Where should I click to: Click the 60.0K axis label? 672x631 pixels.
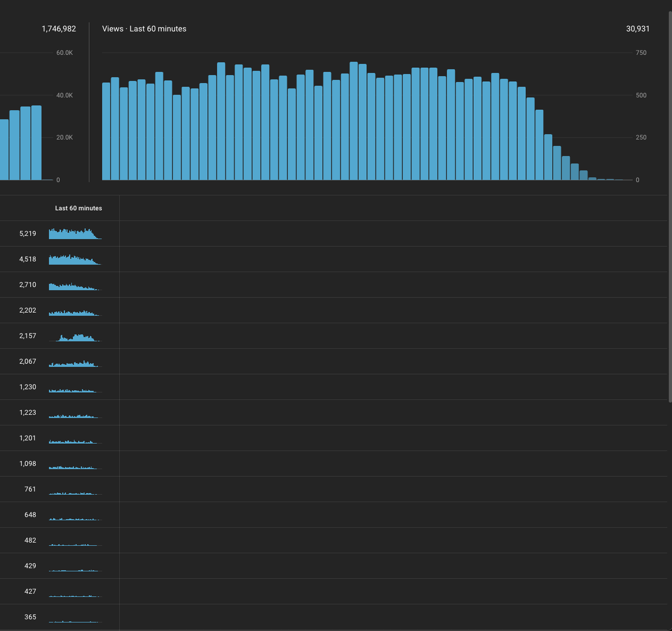(x=64, y=53)
